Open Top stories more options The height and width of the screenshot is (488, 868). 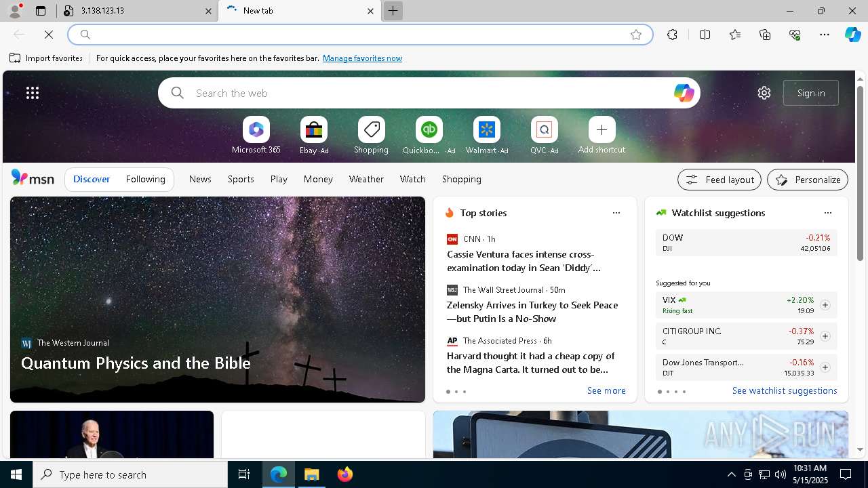click(616, 213)
